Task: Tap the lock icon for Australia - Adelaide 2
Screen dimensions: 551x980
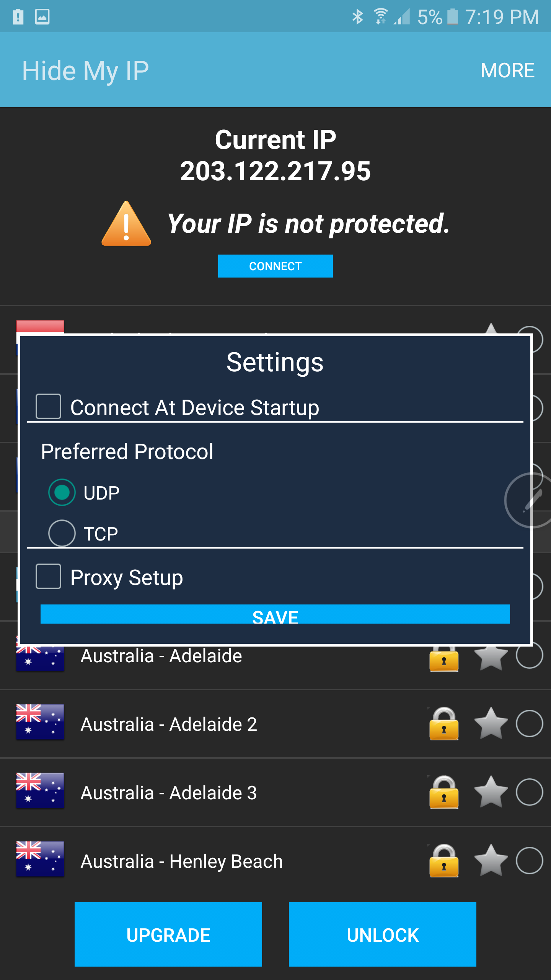Action: click(444, 723)
